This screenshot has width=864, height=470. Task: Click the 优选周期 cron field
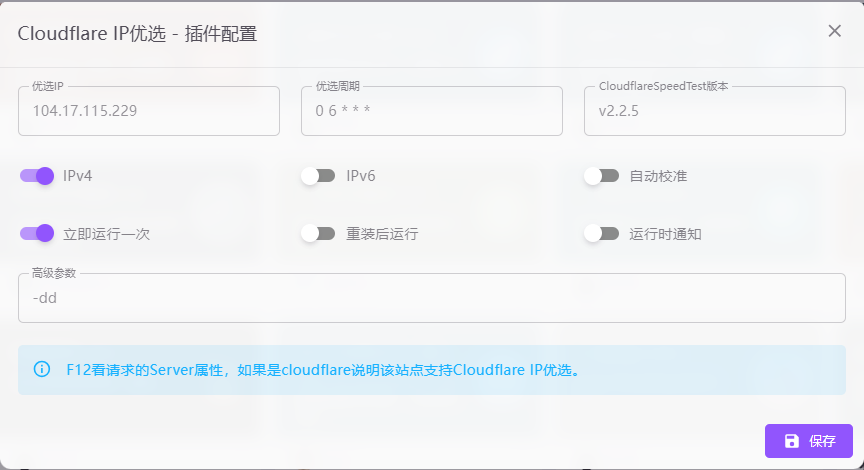[x=431, y=111]
